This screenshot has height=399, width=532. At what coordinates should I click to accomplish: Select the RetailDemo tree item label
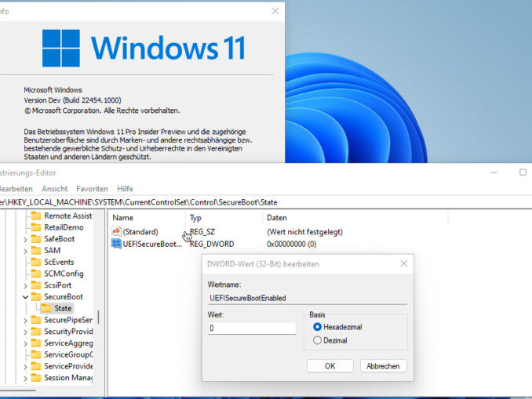tap(64, 227)
